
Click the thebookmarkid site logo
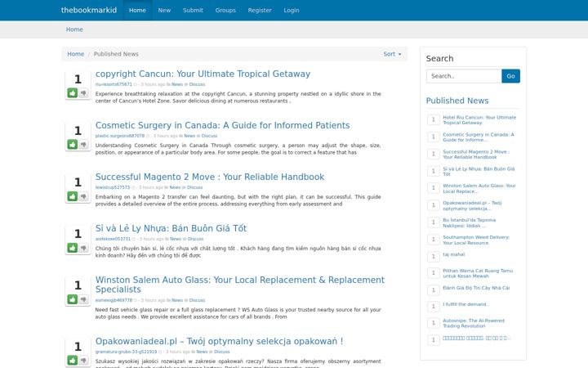89,10
